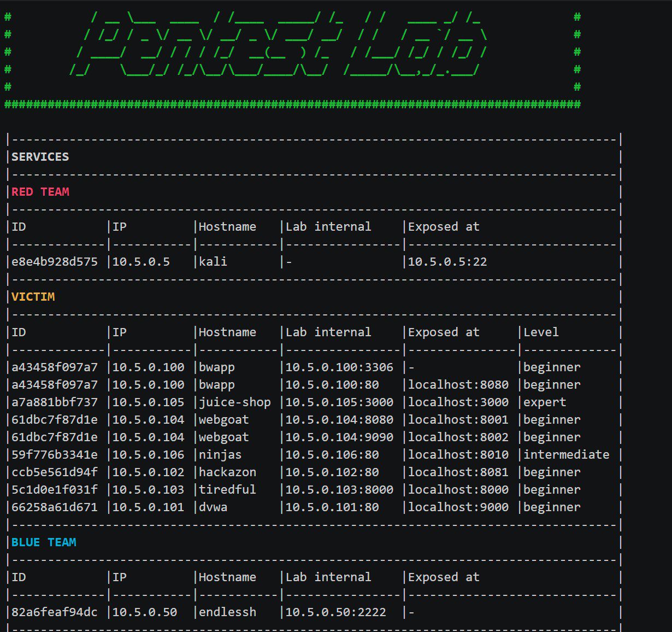The image size is (672, 632).
Task: Click lab internal address 10.5.0.100:3306
Action: coord(339,367)
